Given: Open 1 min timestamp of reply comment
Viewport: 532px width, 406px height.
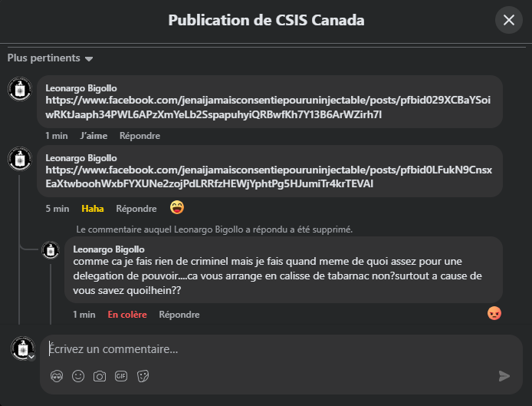Looking at the screenshot, I should click(84, 315).
